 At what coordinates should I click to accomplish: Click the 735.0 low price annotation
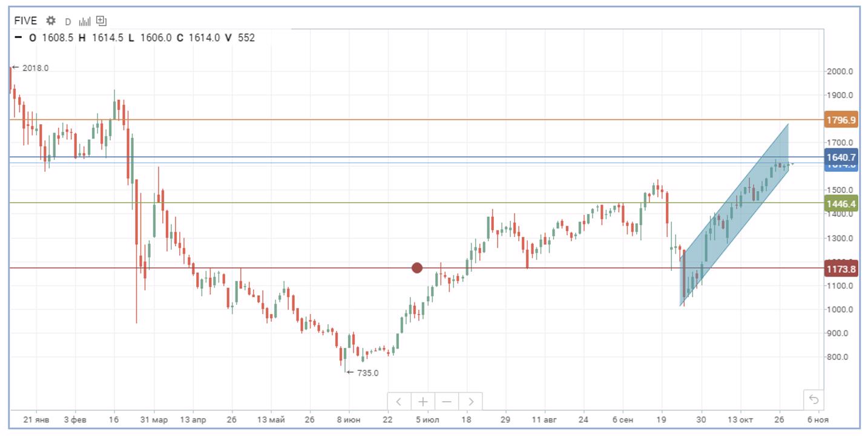coord(367,373)
